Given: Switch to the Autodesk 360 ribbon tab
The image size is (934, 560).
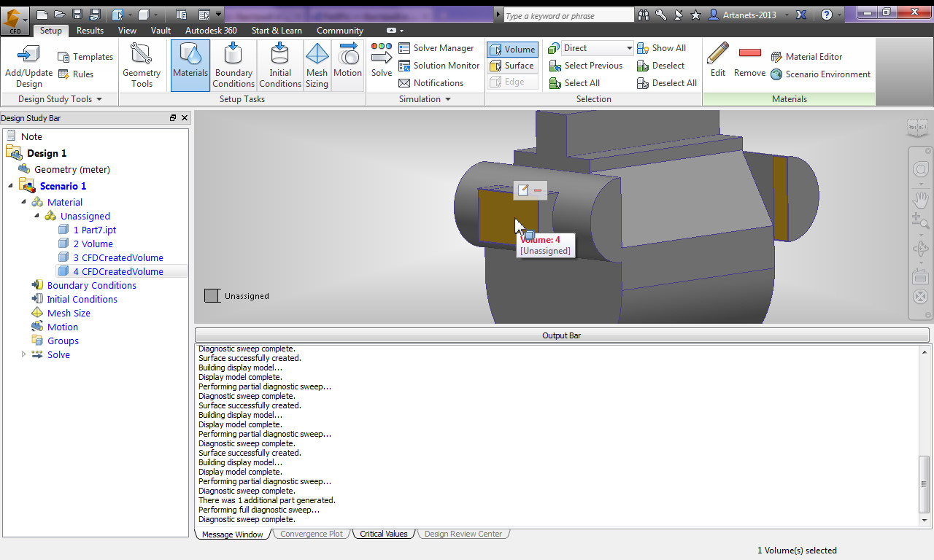Looking at the screenshot, I should click(211, 31).
